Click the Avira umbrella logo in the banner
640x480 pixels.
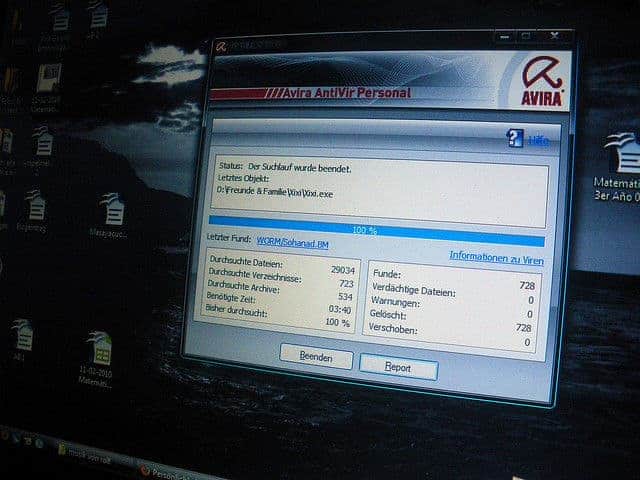pos(542,81)
